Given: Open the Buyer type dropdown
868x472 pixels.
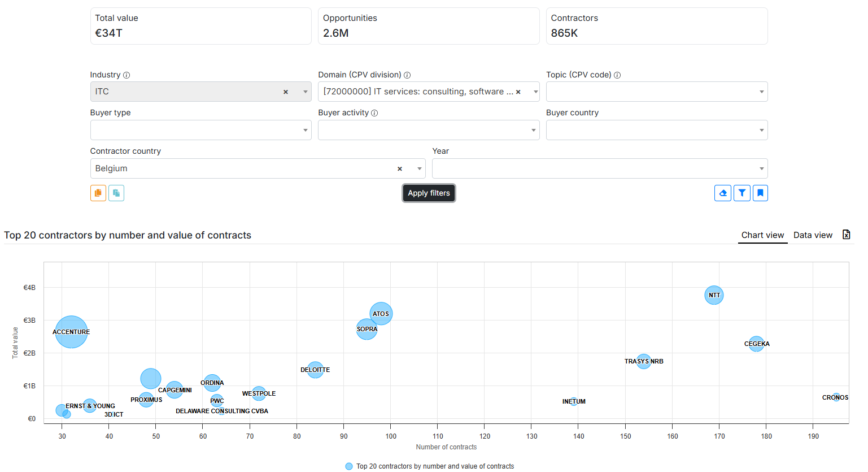Looking at the screenshot, I should 201,130.
